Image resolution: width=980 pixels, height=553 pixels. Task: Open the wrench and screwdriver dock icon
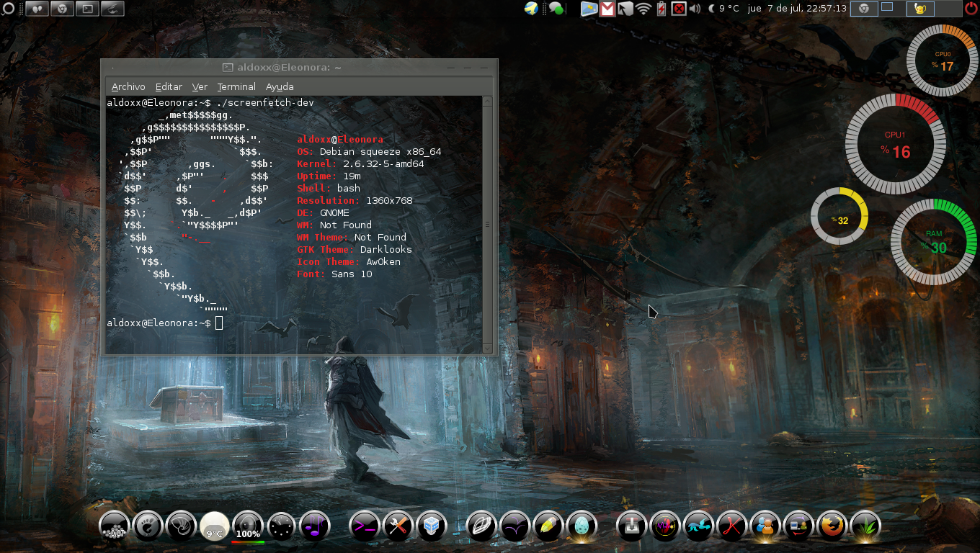tap(397, 526)
